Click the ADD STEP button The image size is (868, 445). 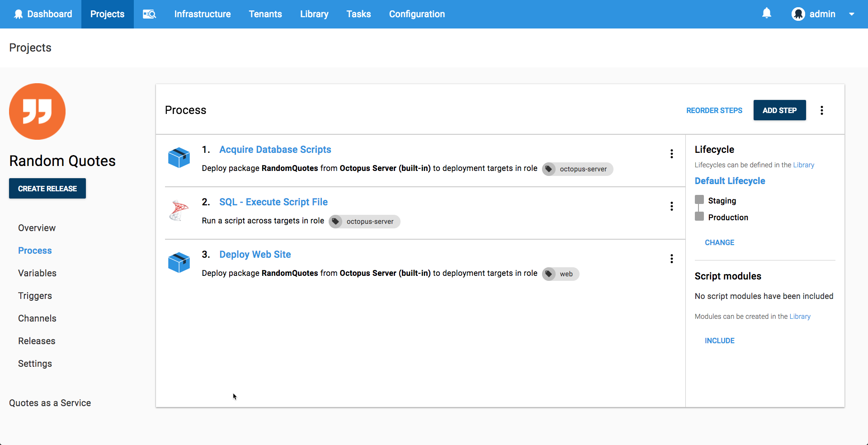779,110
